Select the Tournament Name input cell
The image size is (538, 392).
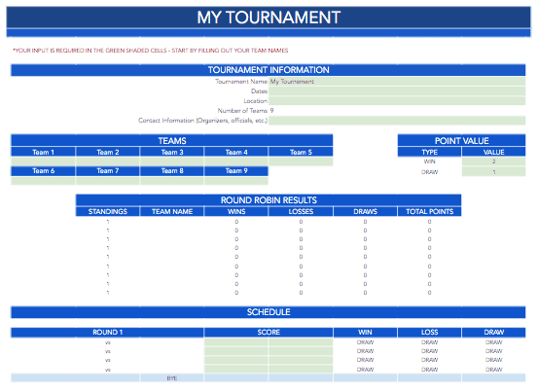click(x=397, y=82)
